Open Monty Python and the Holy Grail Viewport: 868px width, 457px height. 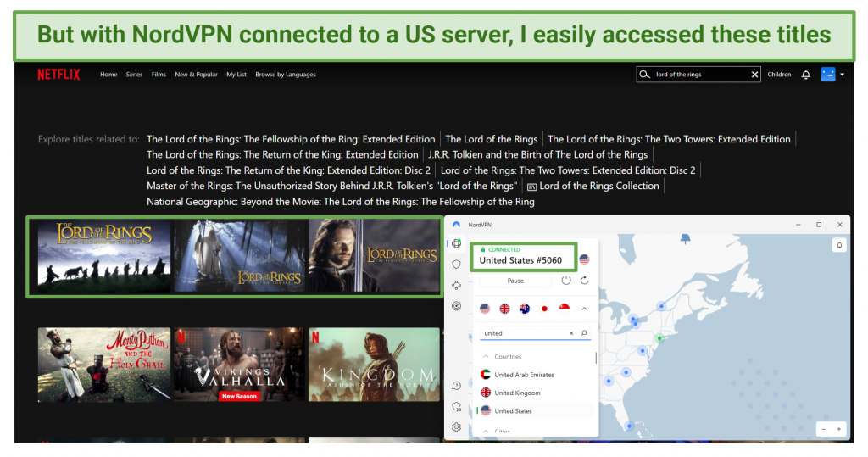click(x=104, y=365)
